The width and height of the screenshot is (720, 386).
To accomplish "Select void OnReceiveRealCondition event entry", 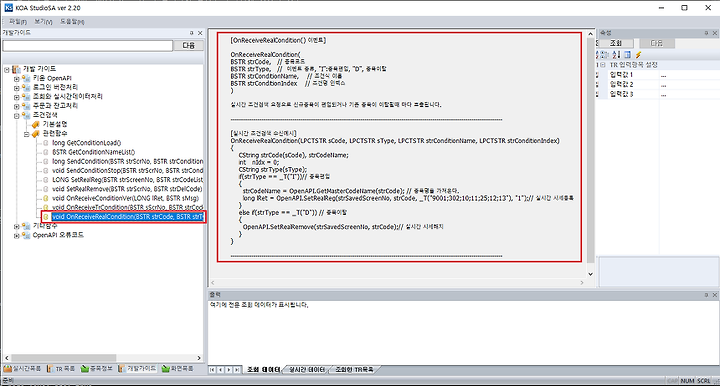I will click(x=127, y=217).
